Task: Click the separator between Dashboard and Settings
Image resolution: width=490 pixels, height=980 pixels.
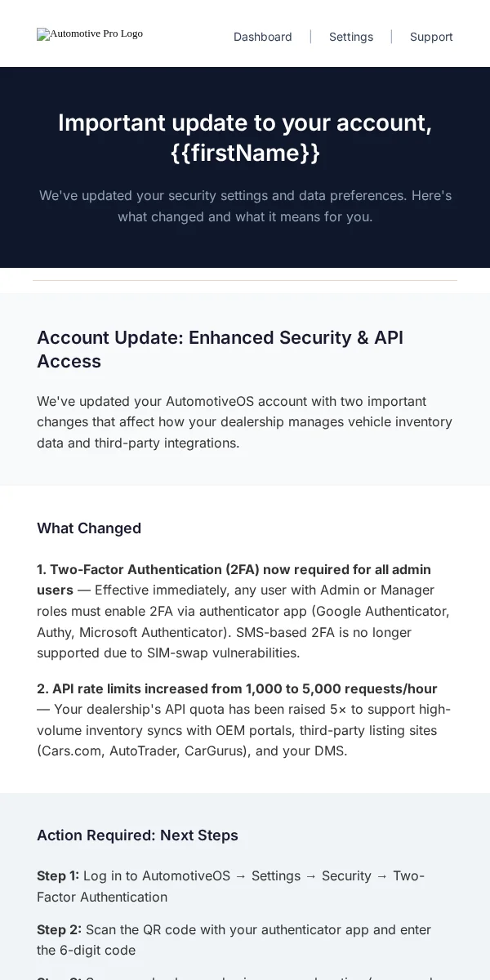Action: point(310,37)
